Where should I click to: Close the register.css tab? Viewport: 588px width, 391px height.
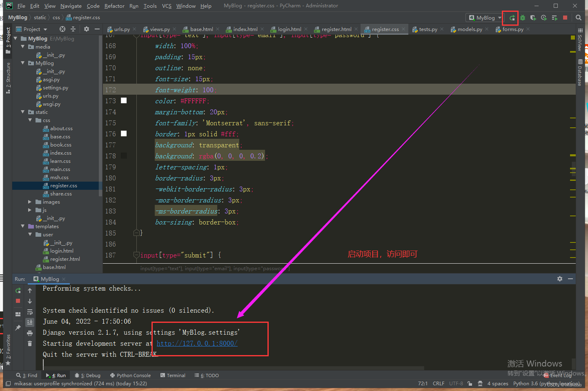403,29
